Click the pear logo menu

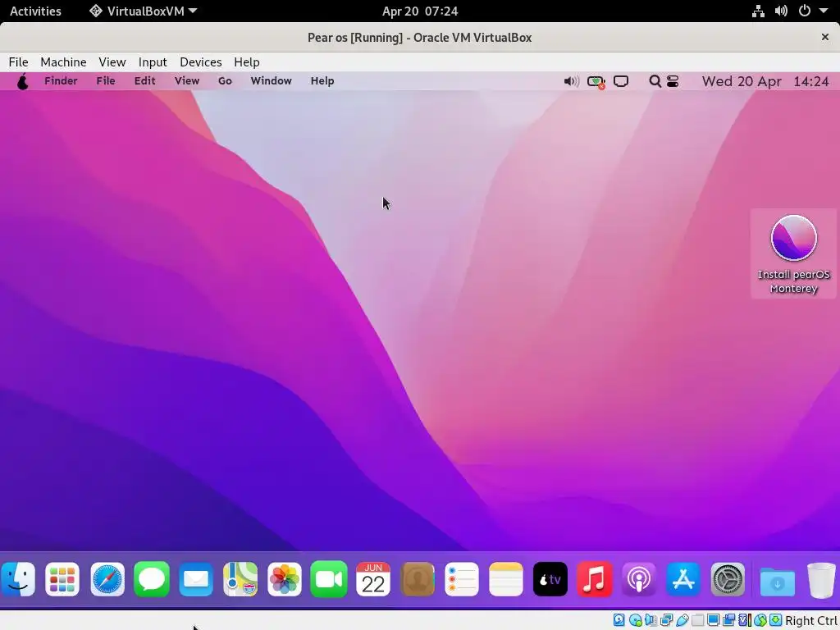pos(22,81)
